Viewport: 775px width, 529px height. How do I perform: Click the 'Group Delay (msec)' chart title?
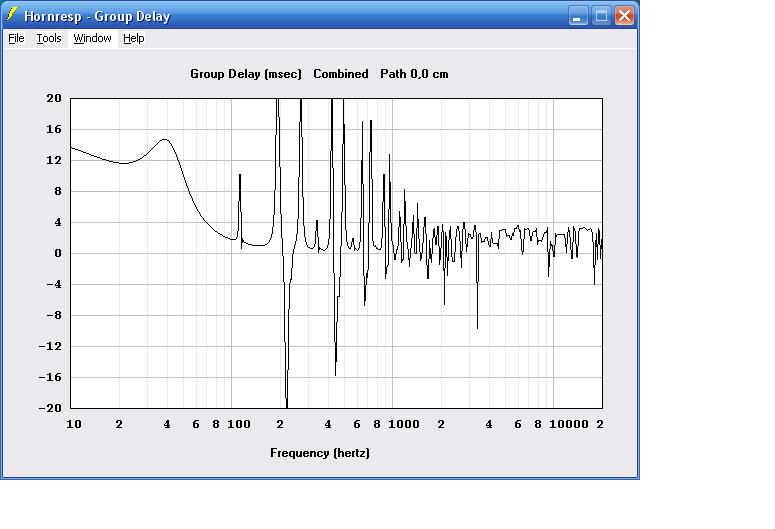point(246,74)
